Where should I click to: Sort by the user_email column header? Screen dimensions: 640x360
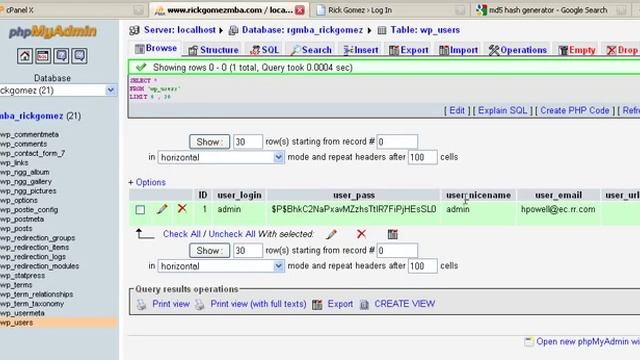pyautogui.click(x=558, y=196)
